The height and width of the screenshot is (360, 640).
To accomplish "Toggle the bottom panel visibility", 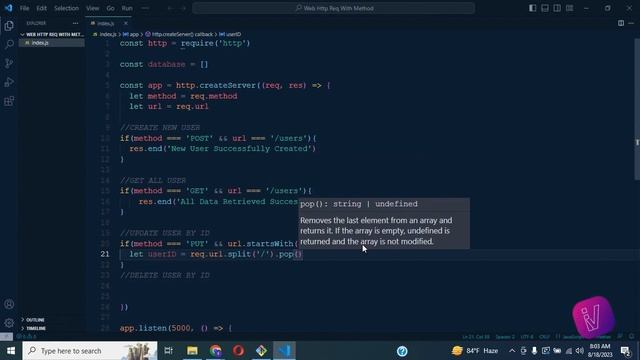I will point(545,8).
